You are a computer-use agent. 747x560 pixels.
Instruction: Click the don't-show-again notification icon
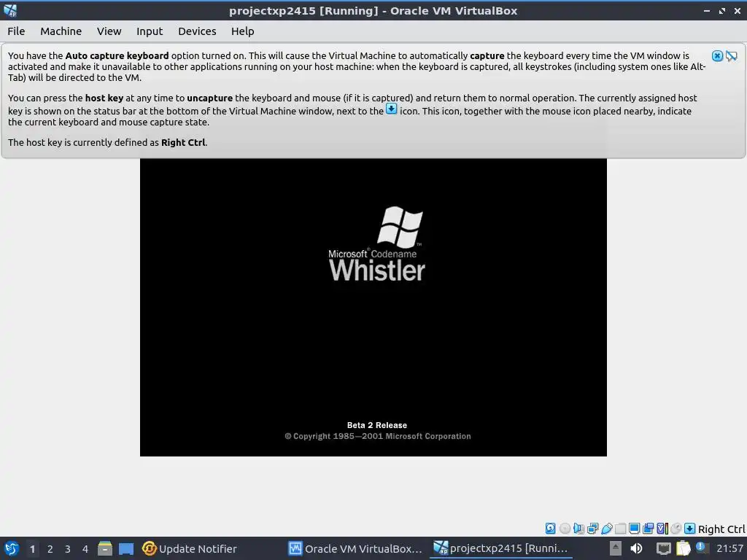click(731, 56)
